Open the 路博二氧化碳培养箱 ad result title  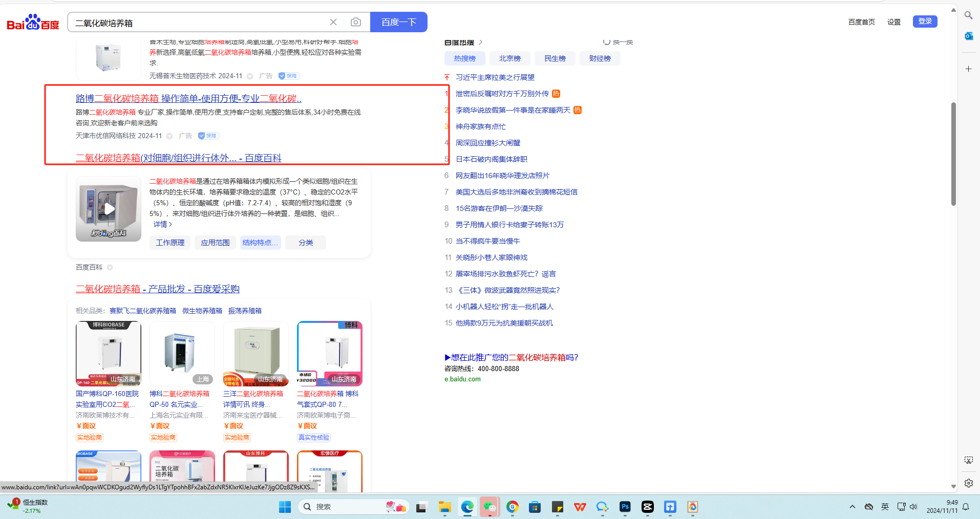point(188,98)
